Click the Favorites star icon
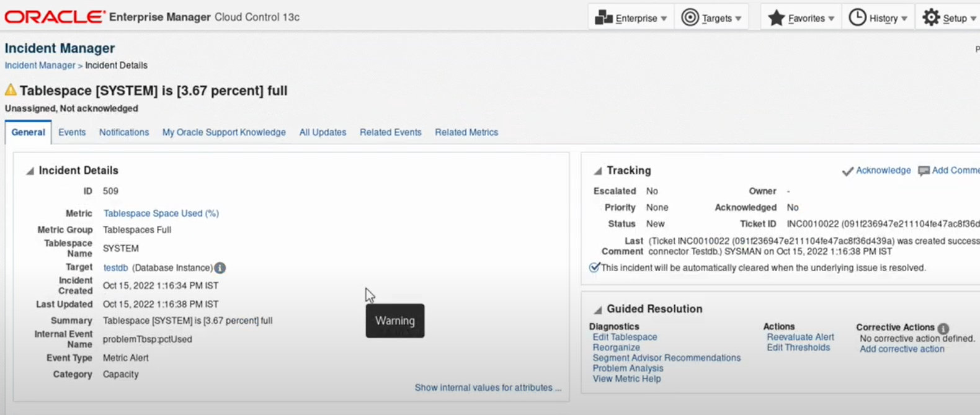This screenshot has height=415, width=980. [x=776, y=17]
